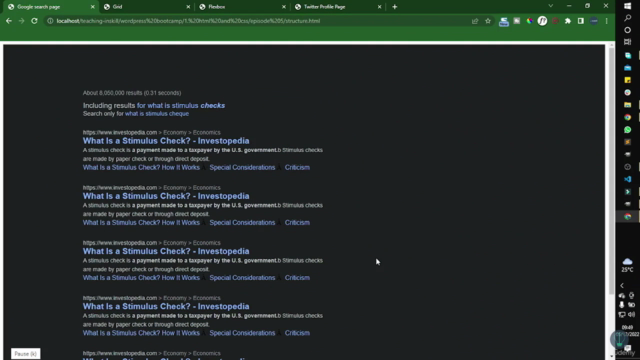Click 'What Is a Stimulus Check? How It Works' in first result

coord(141,167)
